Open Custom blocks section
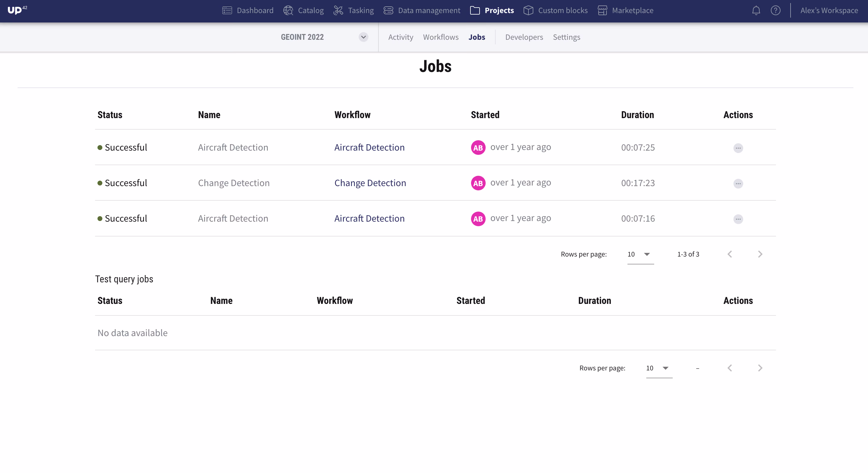The image size is (868, 473). click(556, 10)
